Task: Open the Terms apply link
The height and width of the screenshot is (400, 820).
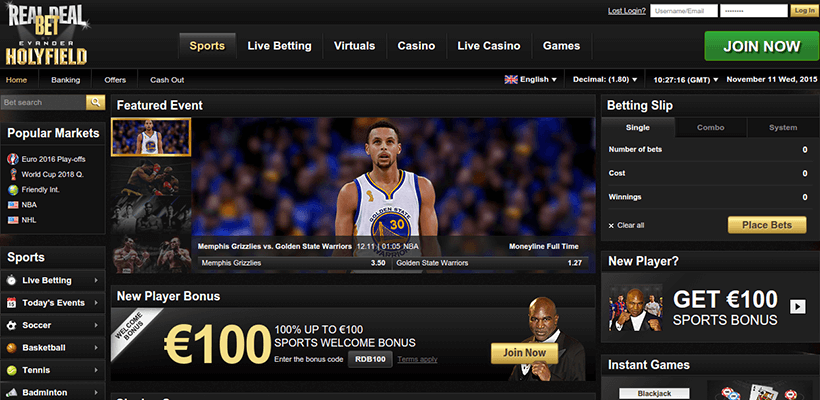Action: pyautogui.click(x=417, y=359)
